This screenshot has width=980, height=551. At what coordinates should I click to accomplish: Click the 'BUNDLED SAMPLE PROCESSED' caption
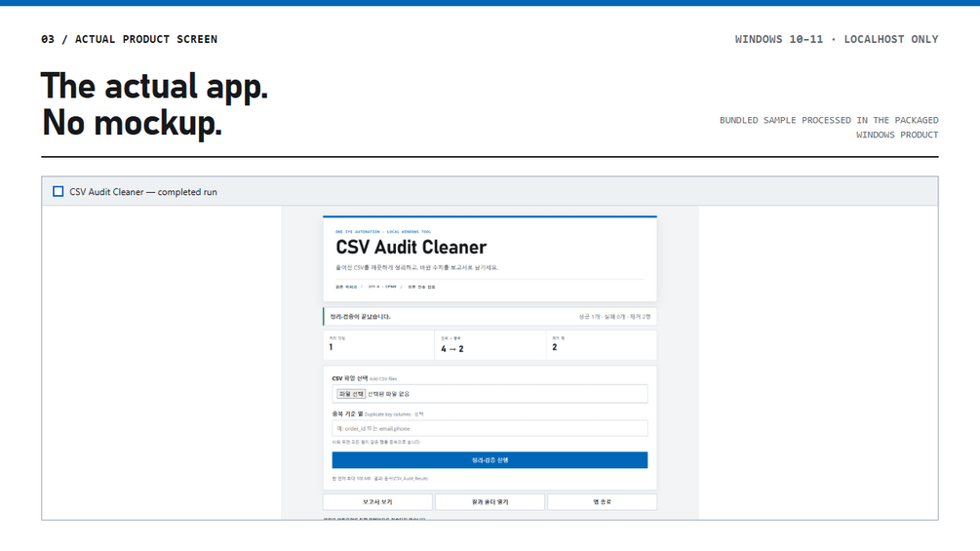click(829, 127)
